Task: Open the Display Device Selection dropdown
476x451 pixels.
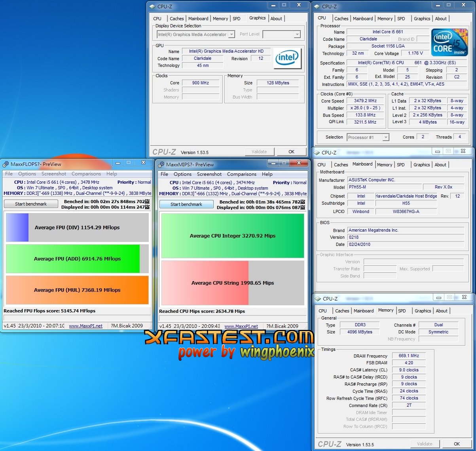Action: pos(196,34)
